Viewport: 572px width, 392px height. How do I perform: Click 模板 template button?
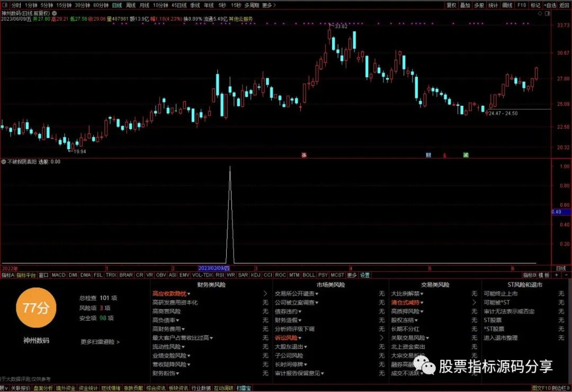coord(544,275)
